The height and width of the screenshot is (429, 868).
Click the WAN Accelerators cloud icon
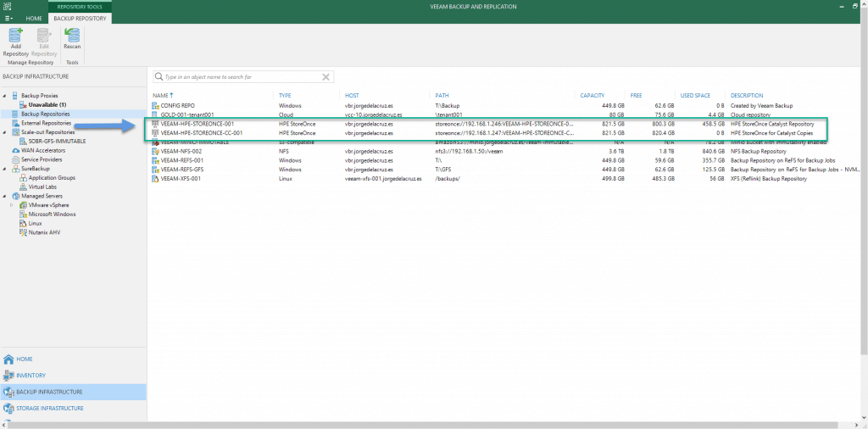15,151
